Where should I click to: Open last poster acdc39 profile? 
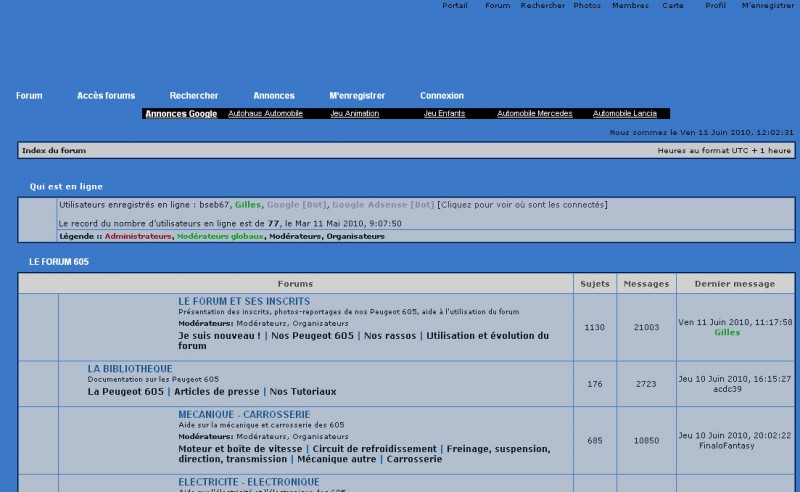(x=727, y=389)
